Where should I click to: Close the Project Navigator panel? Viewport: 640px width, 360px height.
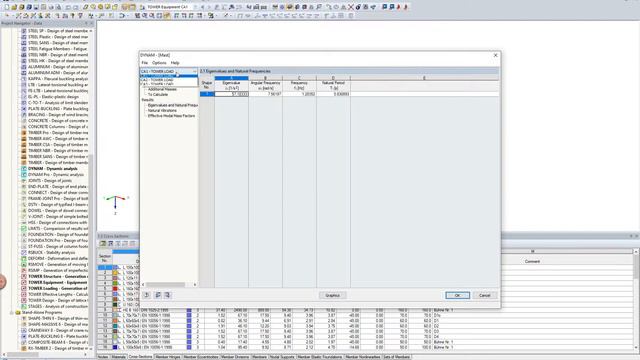point(91,23)
